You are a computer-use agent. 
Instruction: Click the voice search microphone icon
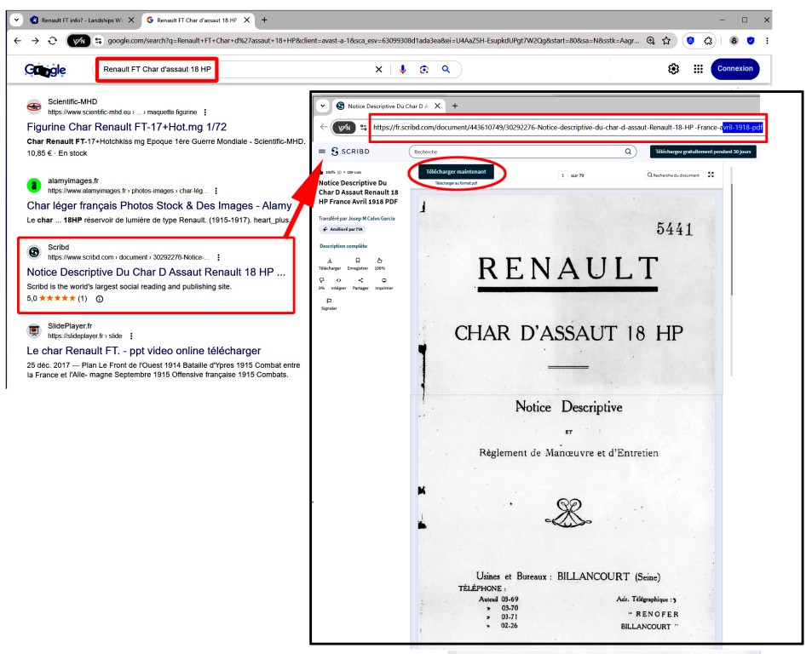(x=402, y=69)
